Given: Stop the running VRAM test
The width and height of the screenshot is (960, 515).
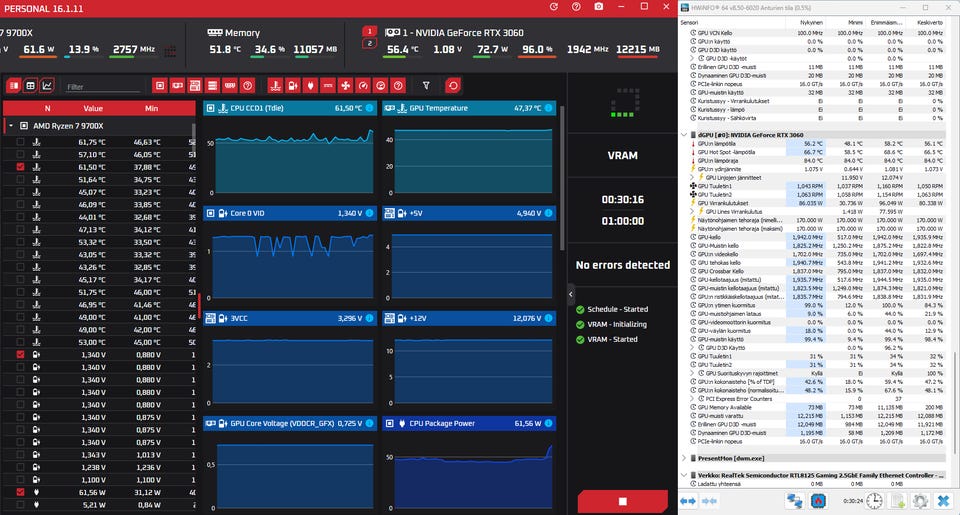Looking at the screenshot, I should (623, 502).
